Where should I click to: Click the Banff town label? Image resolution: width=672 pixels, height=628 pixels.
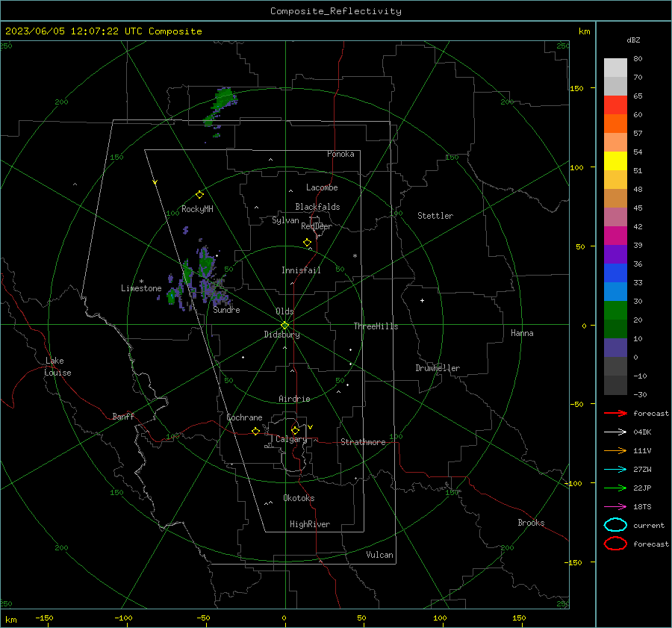(123, 416)
